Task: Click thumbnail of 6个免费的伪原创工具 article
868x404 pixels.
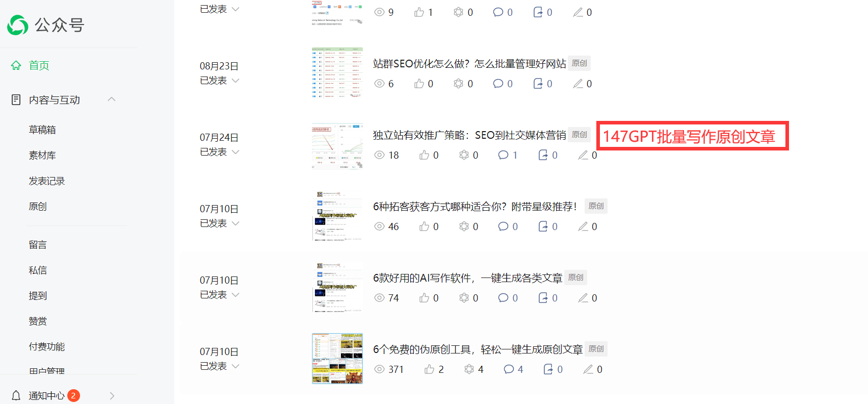Action: [x=337, y=359]
